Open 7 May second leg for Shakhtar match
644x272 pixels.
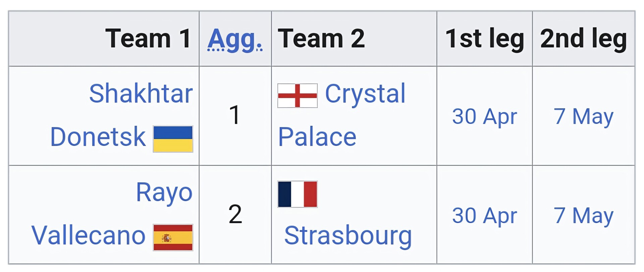pos(583,117)
